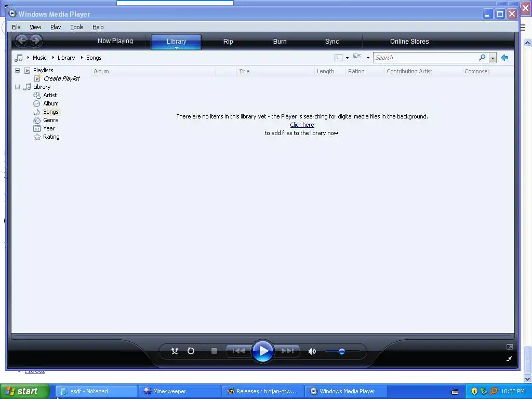Viewport: 532px width, 399px height.
Task: Expand arrow after Music breadcrumb
Action: coord(53,58)
